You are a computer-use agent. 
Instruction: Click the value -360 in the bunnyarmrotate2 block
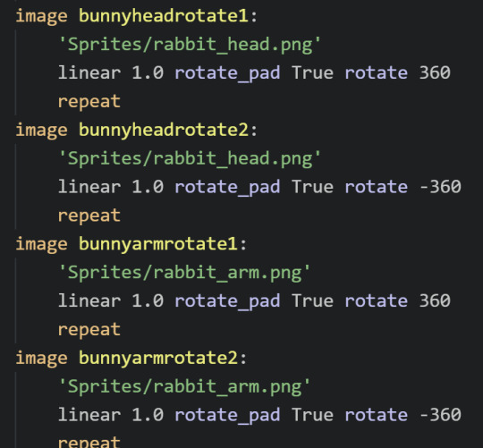pyautogui.click(x=440, y=415)
